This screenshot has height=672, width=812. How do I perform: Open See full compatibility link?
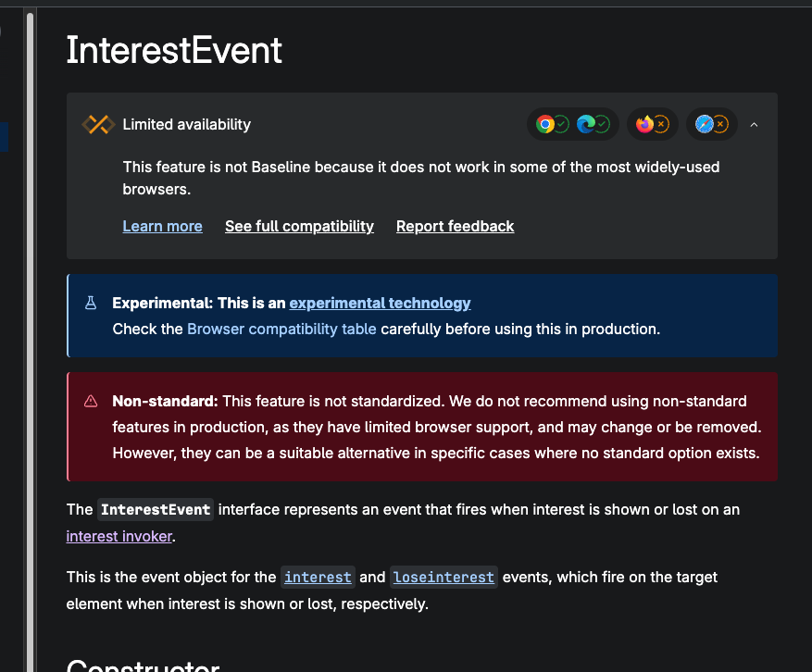click(299, 226)
